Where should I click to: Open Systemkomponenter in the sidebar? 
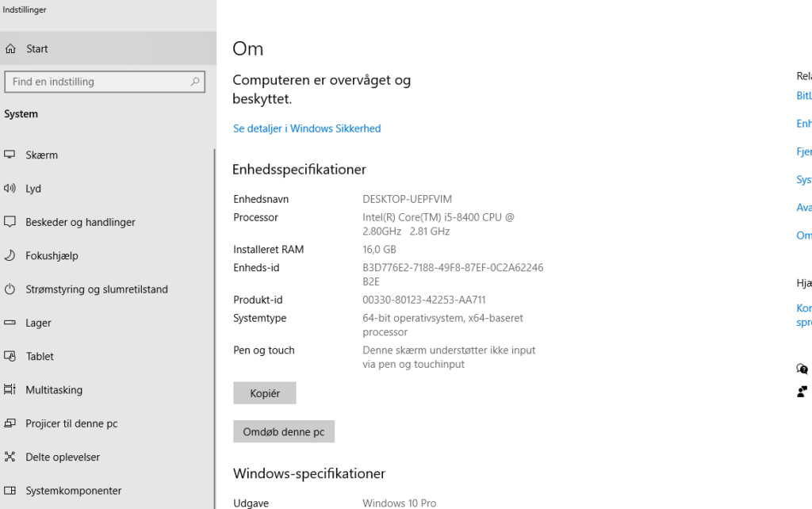pos(73,491)
